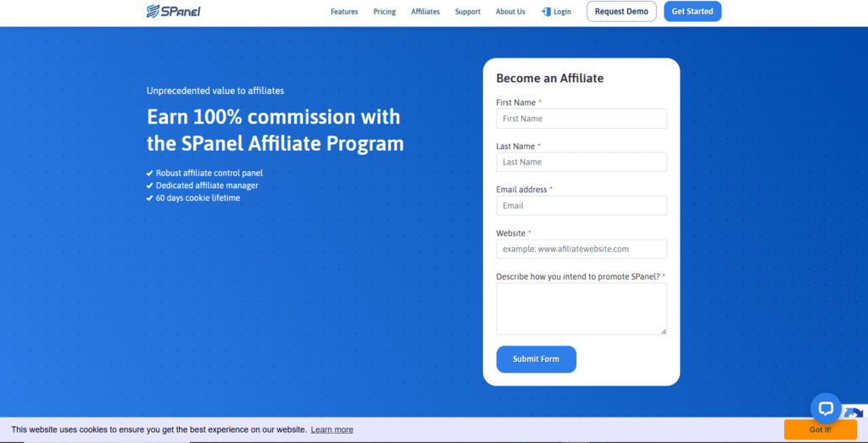Click the text '60 days cookie lifetime'
868x443 pixels.
tap(198, 197)
